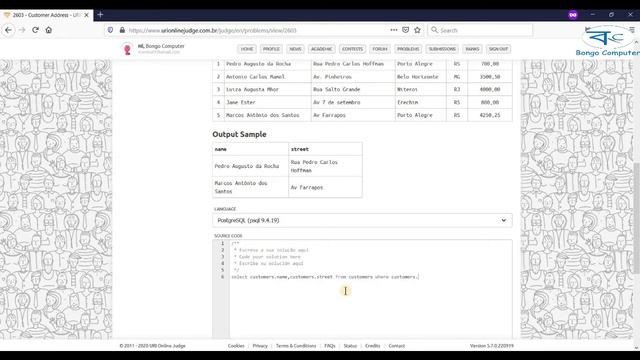Open NEWS in the site navigation

pos(295,49)
